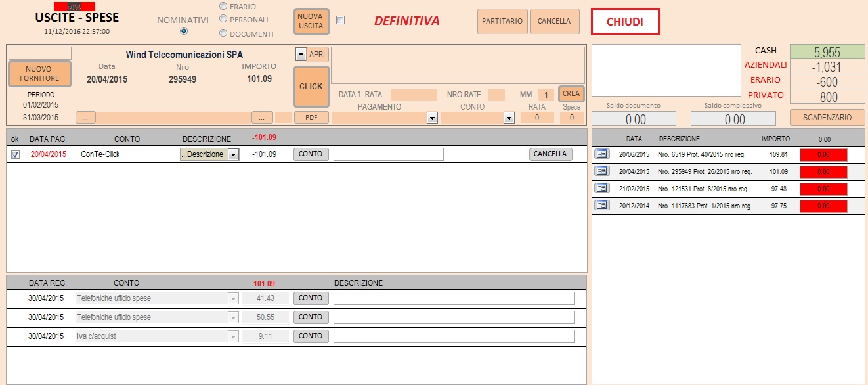Select the ERARIO radio option
Screen dimensions: 868x385
(223, 6)
